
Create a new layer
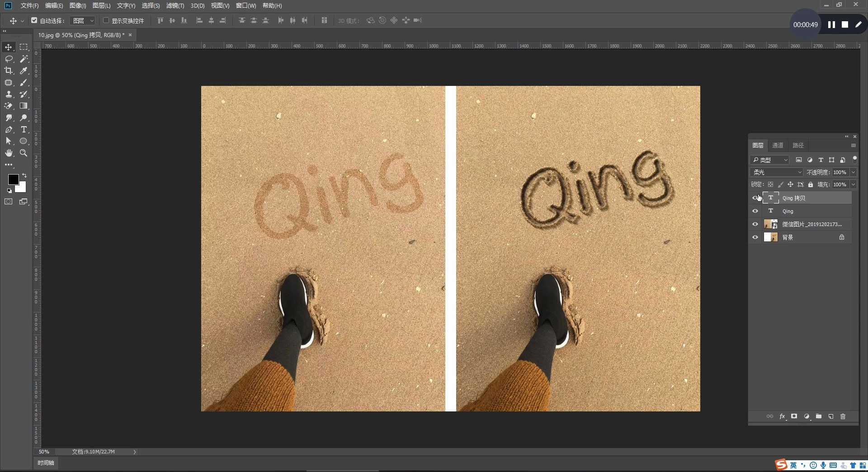[x=831, y=416]
